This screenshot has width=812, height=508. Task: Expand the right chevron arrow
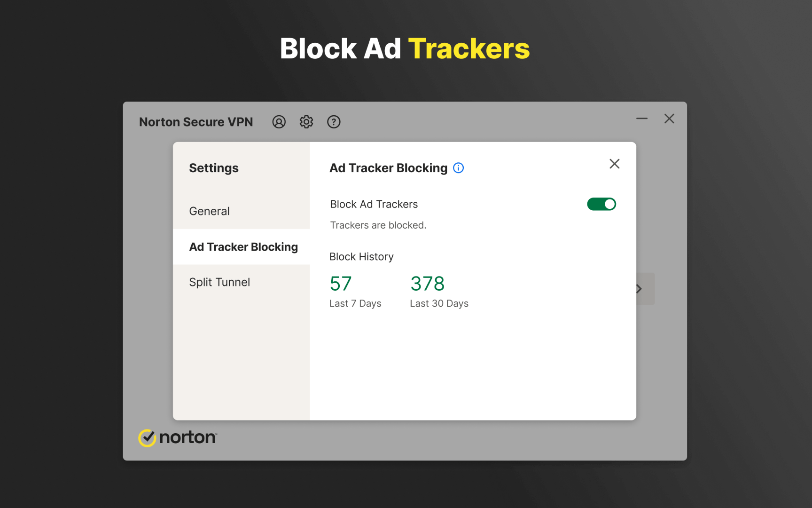tap(639, 289)
